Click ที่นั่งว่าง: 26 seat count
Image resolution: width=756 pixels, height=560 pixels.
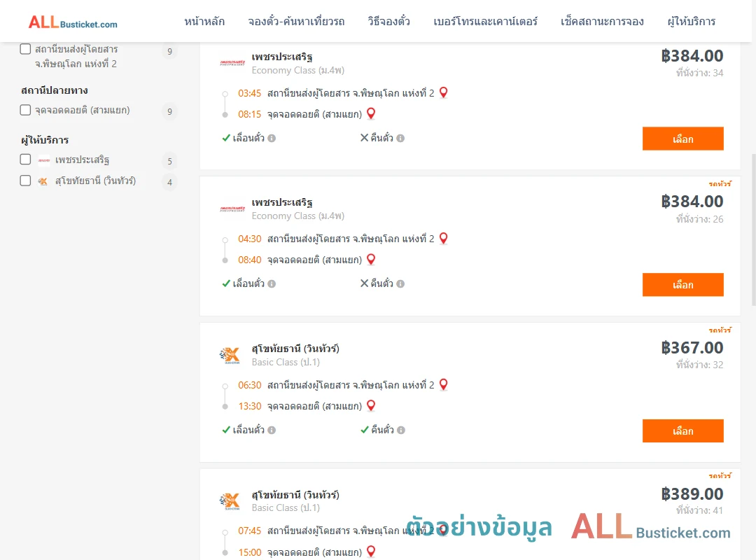point(699,219)
